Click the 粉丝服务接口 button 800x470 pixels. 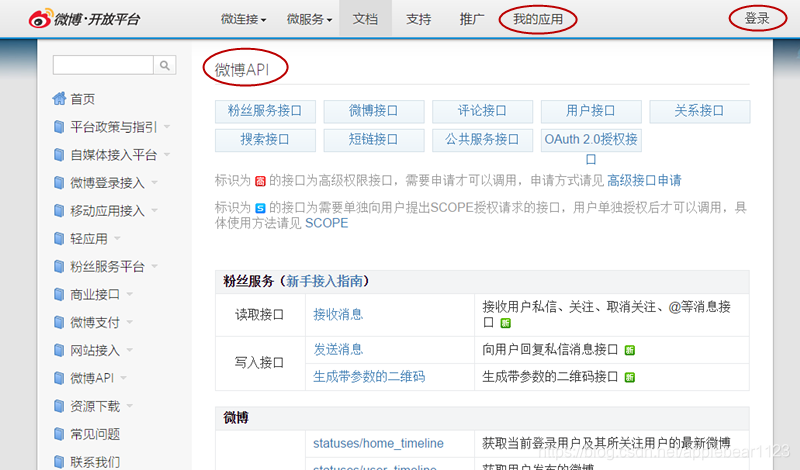(265, 111)
